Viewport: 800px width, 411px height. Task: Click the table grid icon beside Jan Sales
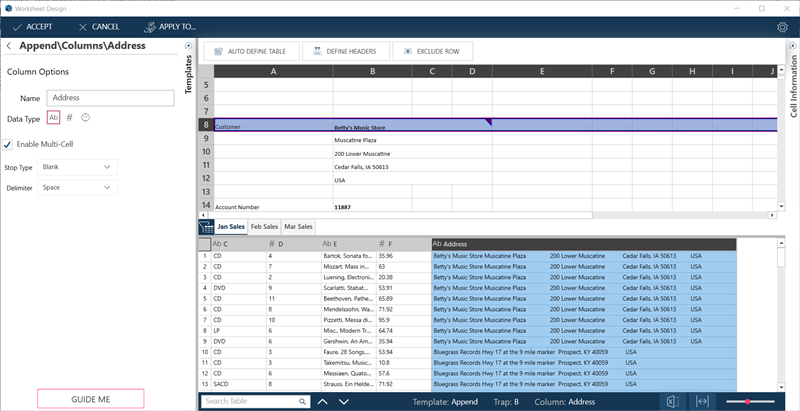[204, 227]
